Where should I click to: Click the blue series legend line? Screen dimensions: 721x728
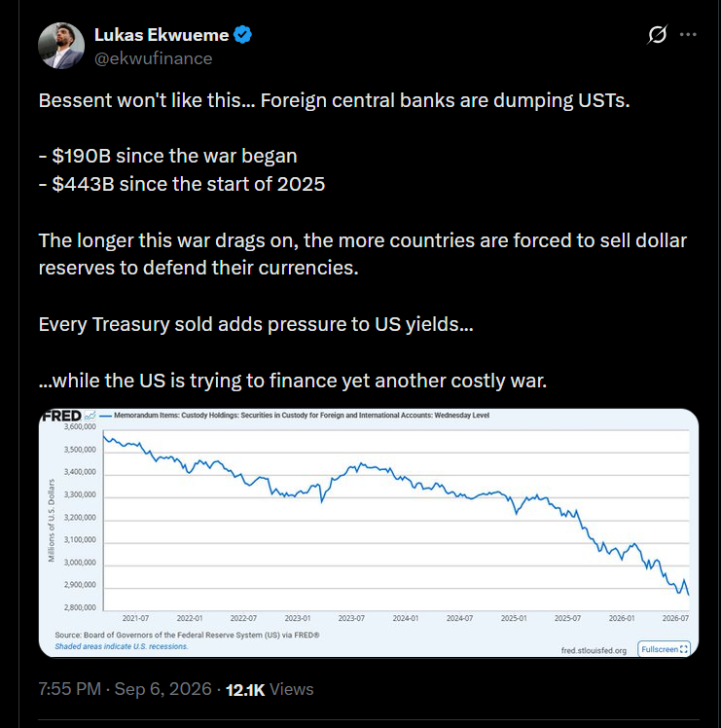(x=106, y=416)
